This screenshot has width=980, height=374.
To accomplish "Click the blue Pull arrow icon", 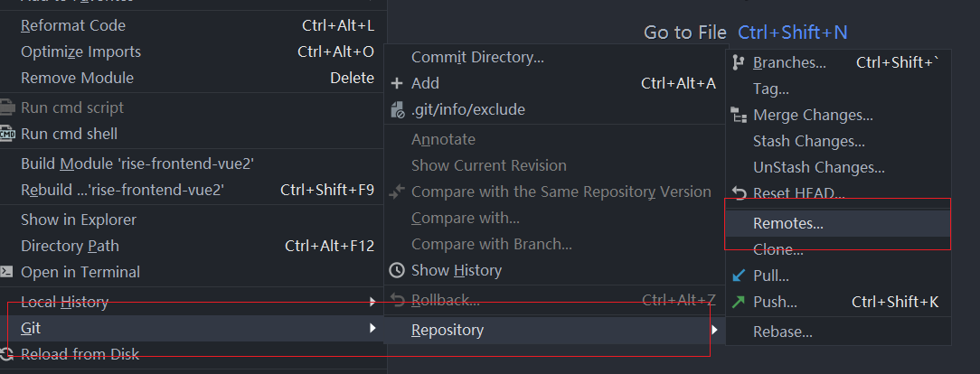I will (x=739, y=276).
